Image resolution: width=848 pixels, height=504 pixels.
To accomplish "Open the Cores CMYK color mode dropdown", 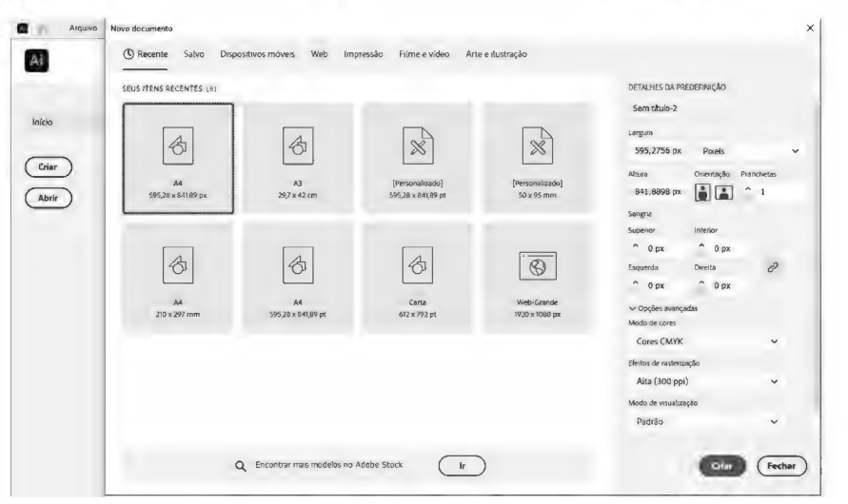I will 706,341.
